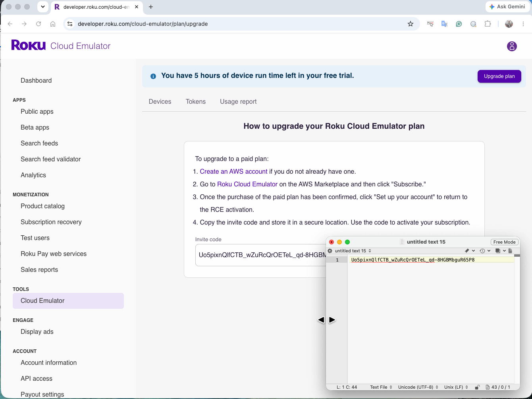Click the document statistics icon in status bar

[488, 387]
